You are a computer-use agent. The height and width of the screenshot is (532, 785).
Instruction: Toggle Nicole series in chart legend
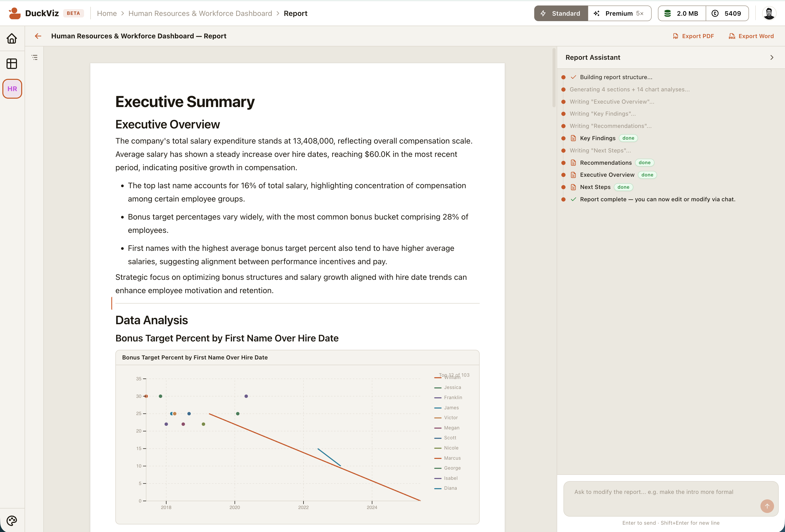click(446, 448)
